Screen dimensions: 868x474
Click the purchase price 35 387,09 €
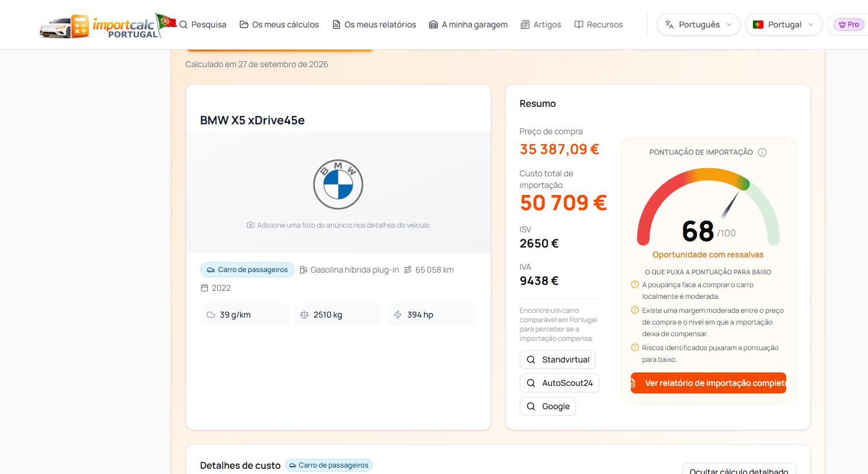pos(560,149)
